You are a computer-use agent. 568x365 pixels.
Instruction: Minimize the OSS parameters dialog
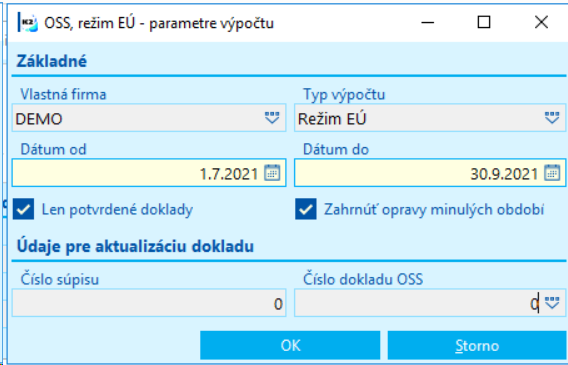click(427, 22)
